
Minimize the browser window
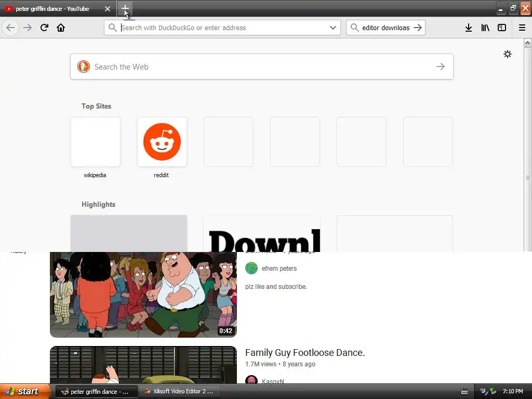point(500,9)
